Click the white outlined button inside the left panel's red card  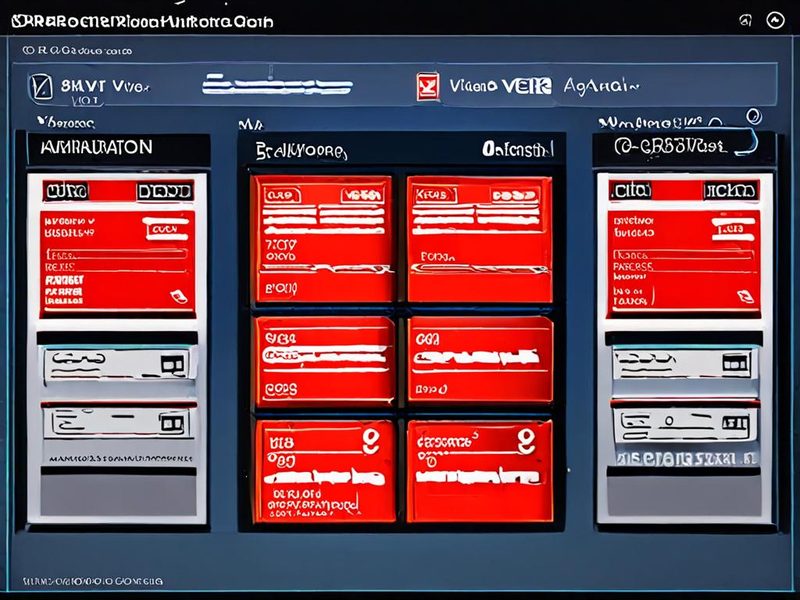[167, 229]
